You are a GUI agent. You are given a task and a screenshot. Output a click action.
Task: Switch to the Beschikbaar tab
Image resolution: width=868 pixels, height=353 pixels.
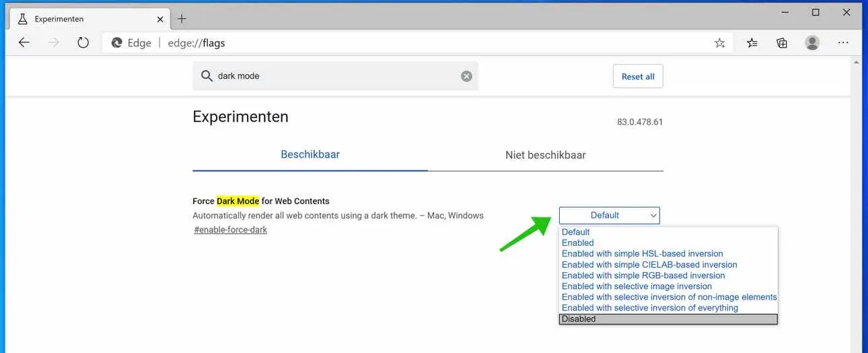[310, 155]
